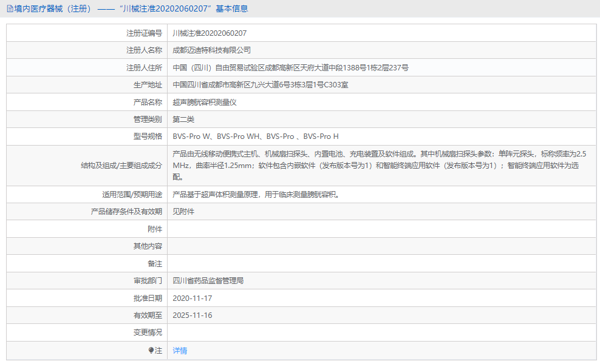Click the product name 超声膀胱容积测量仪
This screenshot has width=600, height=364.
tap(210, 101)
